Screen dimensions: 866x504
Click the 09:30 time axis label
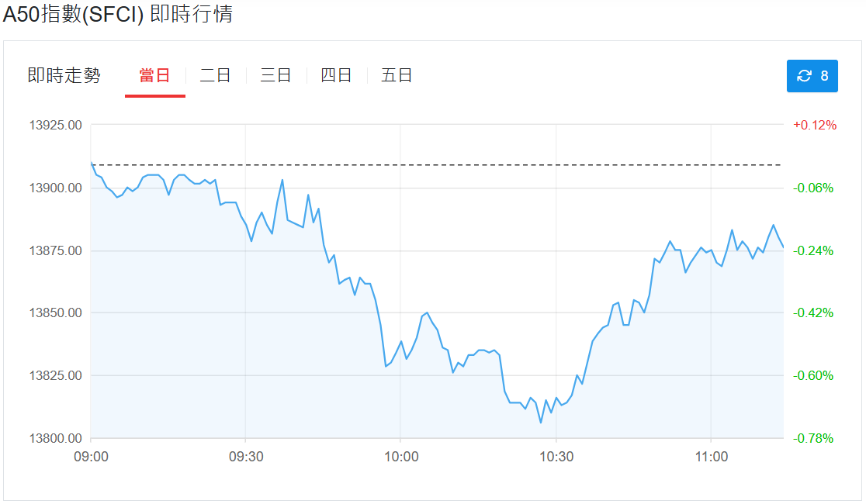click(x=246, y=457)
